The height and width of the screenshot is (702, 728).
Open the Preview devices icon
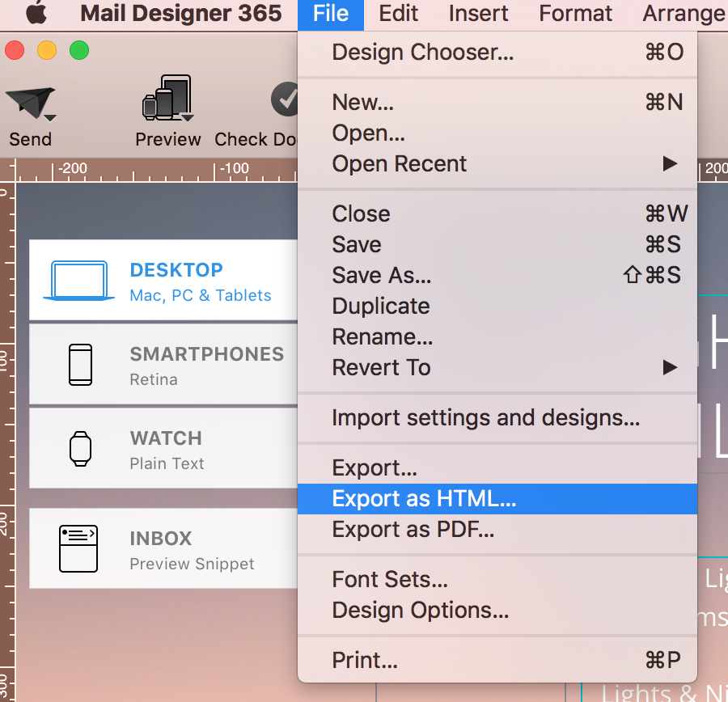(167, 98)
